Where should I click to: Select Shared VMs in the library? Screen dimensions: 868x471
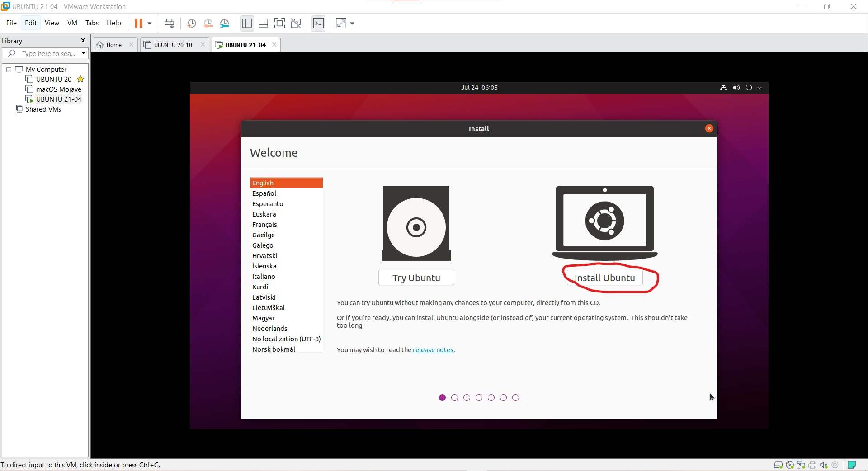43,109
